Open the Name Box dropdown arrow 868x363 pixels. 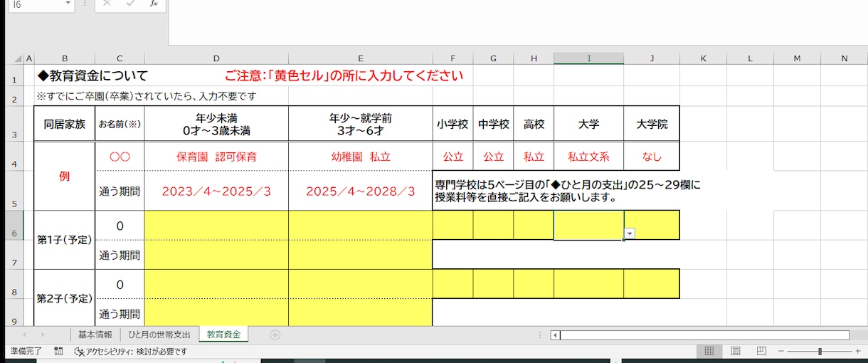[68, 4]
